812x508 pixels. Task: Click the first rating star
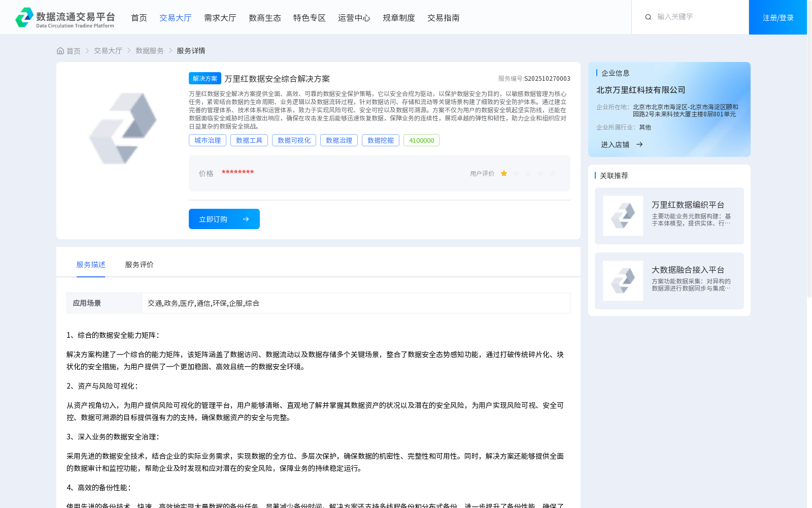(504, 174)
